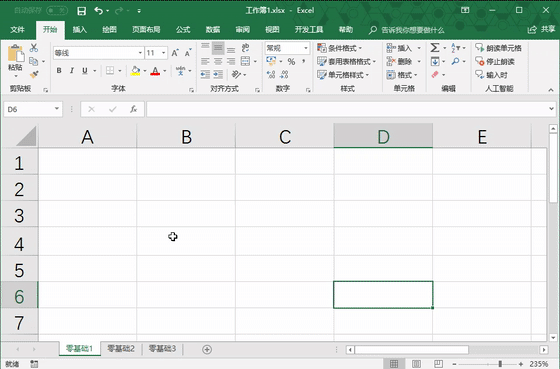Apply the cell borders icon
Screen dimensions: 560x369
click(110, 70)
